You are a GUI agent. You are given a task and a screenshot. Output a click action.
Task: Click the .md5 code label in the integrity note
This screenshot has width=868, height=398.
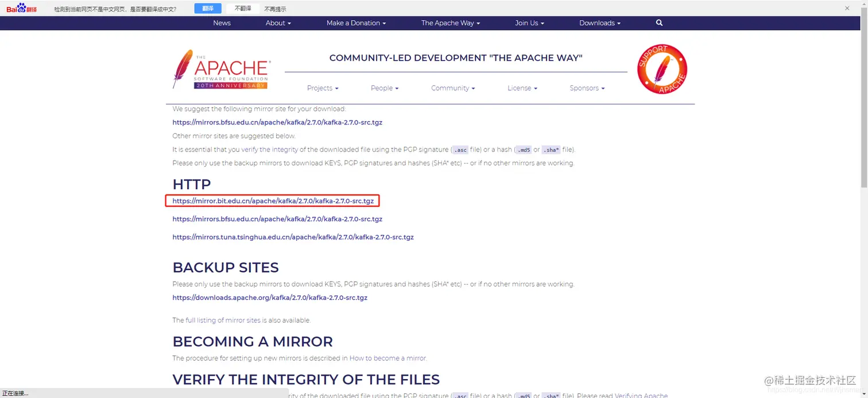(523, 150)
